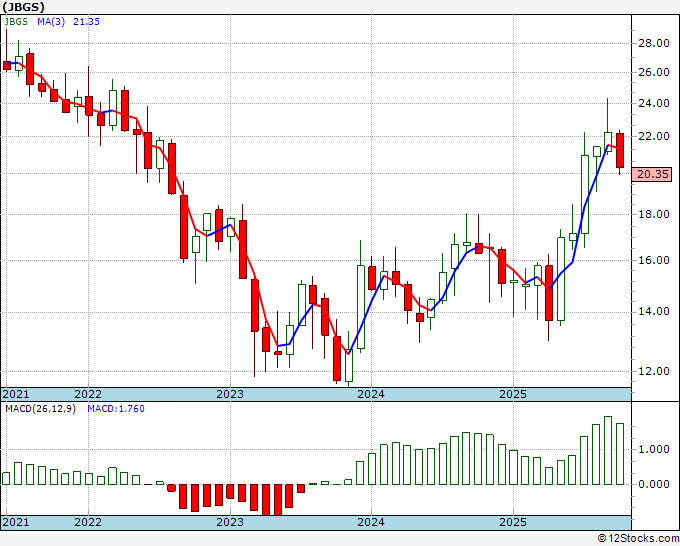Click the 14.00 price axis label
This screenshot has width=680, height=546.
(x=654, y=311)
